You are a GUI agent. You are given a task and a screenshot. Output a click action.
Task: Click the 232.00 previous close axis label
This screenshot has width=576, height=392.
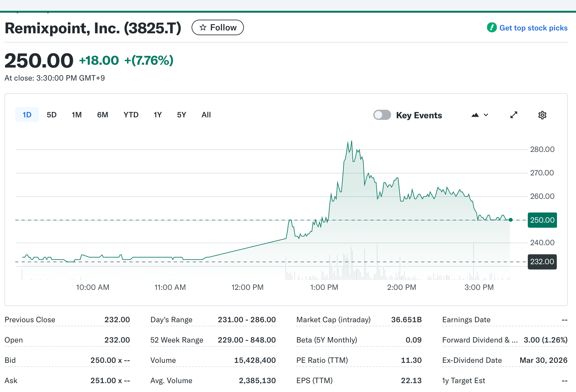tap(542, 262)
